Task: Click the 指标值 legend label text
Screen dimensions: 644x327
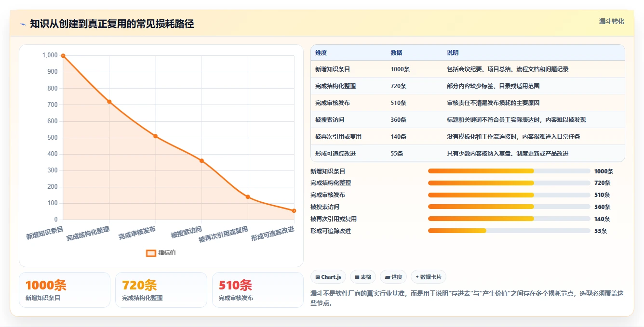Action: click(167, 253)
